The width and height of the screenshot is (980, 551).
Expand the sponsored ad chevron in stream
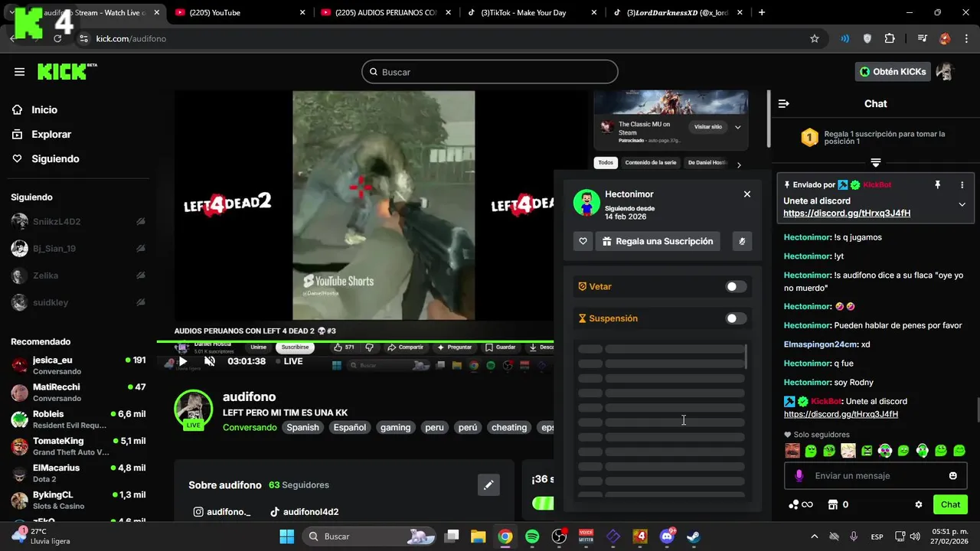[738, 127]
